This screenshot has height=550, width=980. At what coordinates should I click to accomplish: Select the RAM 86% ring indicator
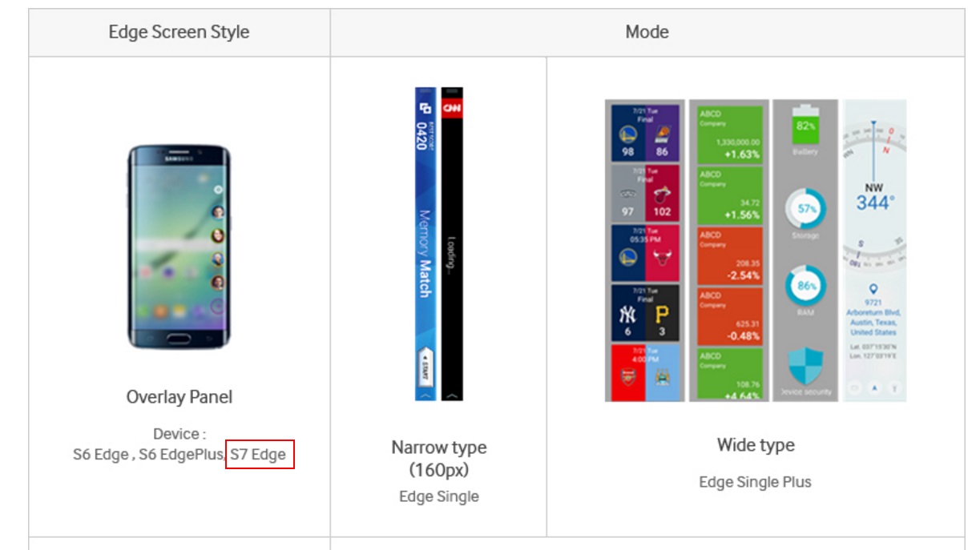(x=805, y=287)
